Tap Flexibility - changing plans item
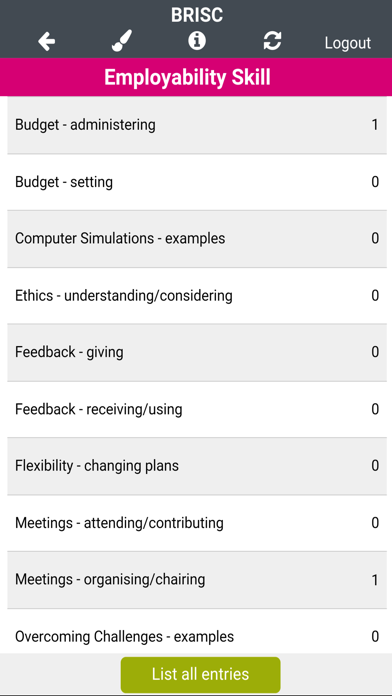 click(197, 466)
